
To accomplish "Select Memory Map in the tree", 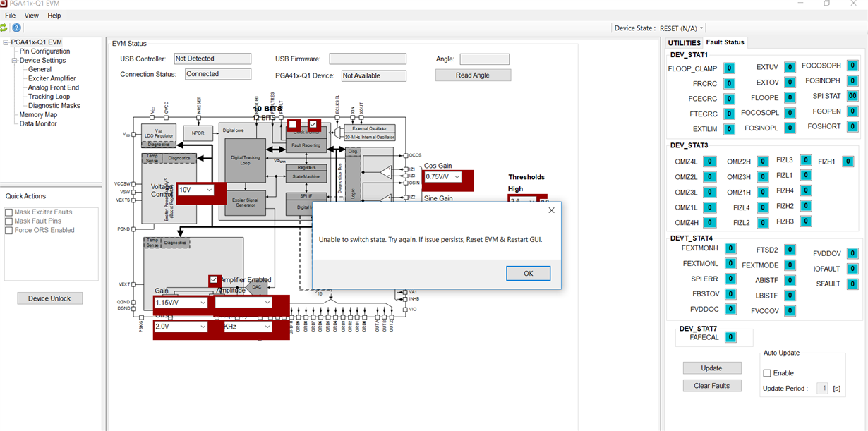I will click(38, 115).
